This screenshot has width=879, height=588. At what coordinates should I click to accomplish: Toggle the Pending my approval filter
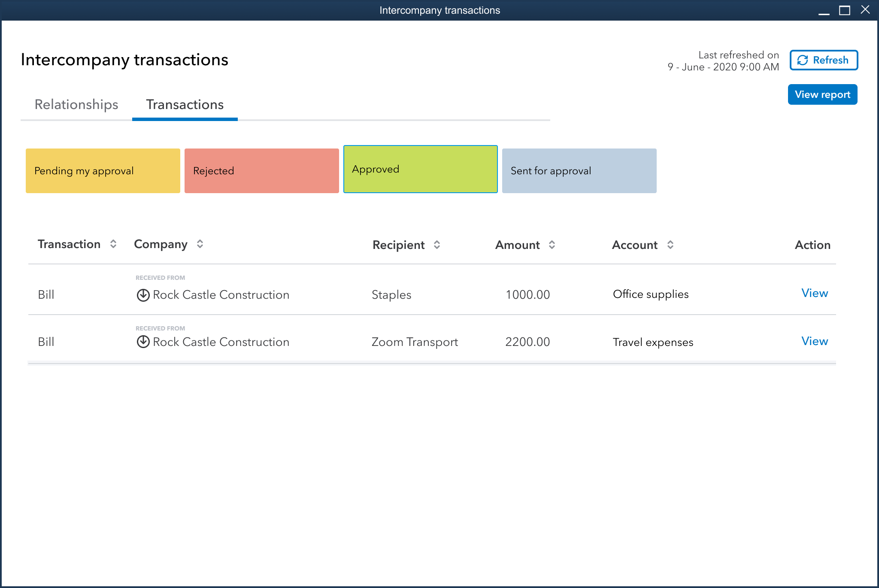click(x=103, y=170)
